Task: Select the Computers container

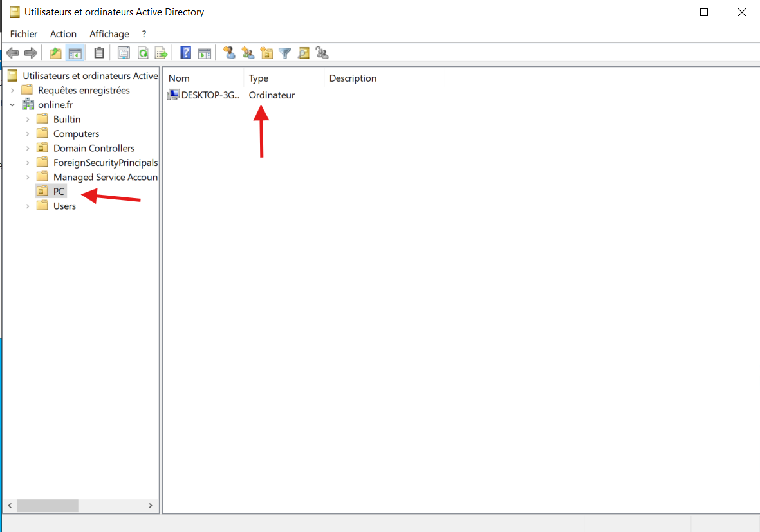Action: tap(76, 134)
